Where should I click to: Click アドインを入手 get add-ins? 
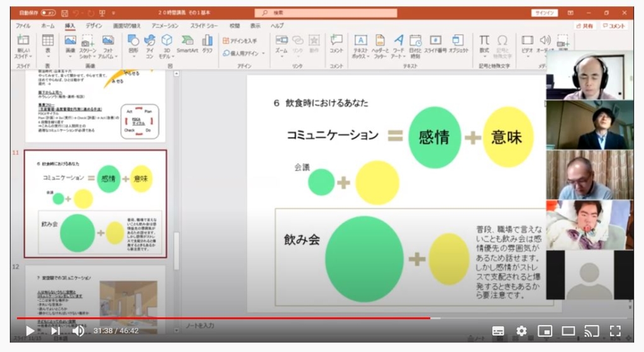click(x=240, y=41)
